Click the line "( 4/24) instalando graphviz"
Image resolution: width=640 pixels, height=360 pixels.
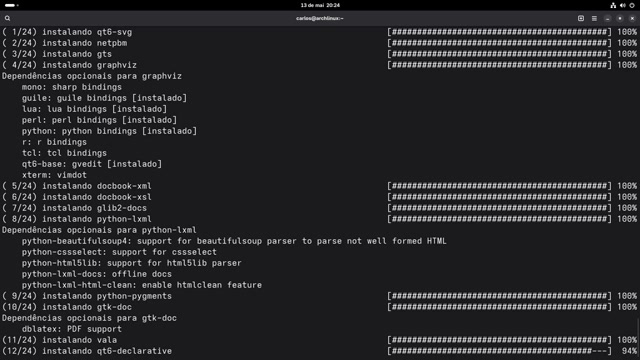point(69,65)
